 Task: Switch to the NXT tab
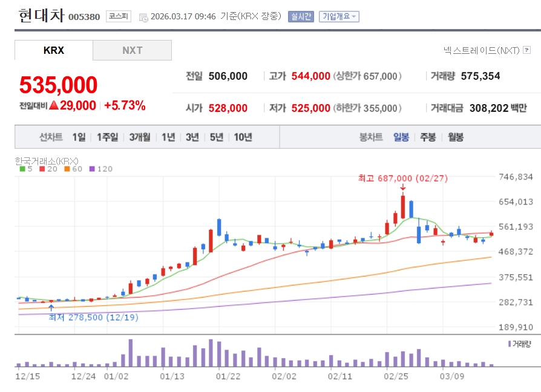click(132, 50)
